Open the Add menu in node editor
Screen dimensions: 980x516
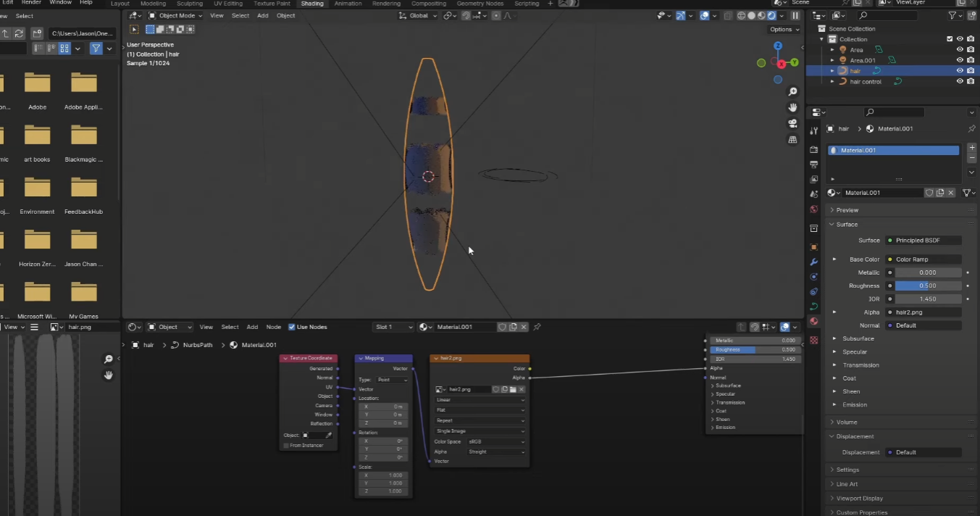[x=252, y=327]
